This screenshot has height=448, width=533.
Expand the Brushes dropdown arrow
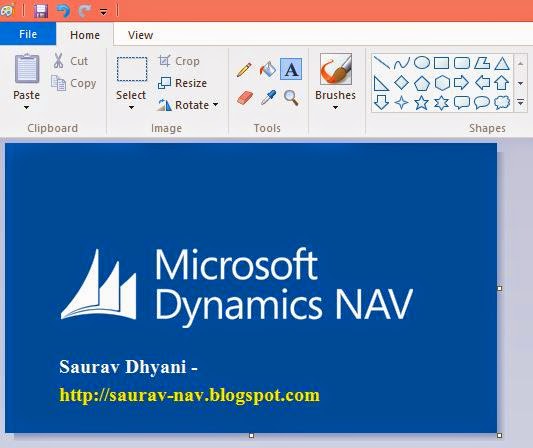pyautogui.click(x=336, y=108)
